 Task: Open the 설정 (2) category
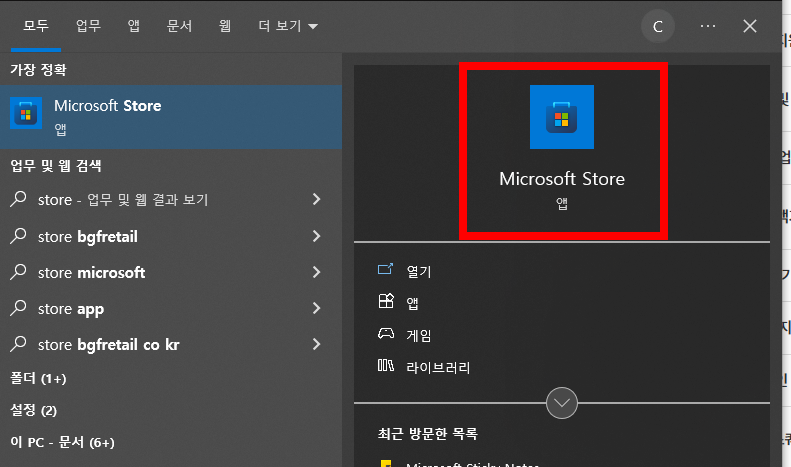click(33, 410)
